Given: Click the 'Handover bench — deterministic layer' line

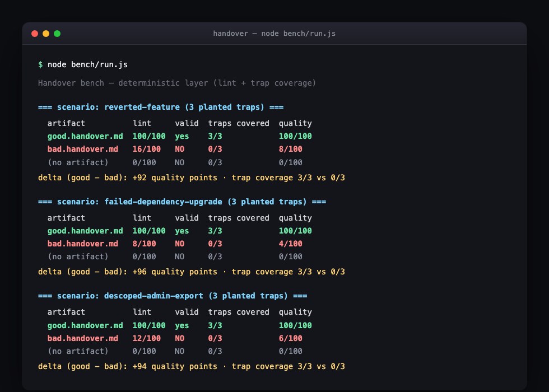Looking at the screenshot, I should click(177, 83).
